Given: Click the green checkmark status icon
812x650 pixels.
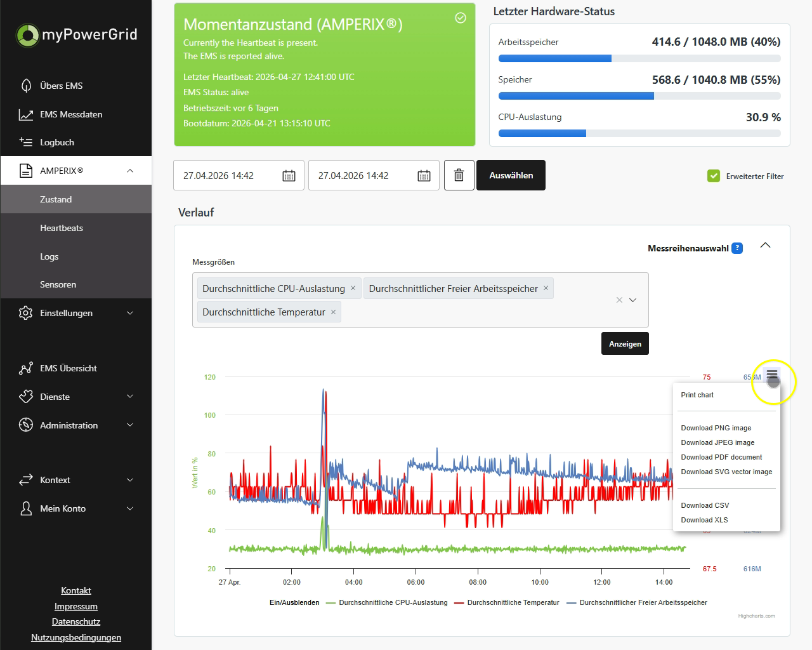Looking at the screenshot, I should (461, 18).
